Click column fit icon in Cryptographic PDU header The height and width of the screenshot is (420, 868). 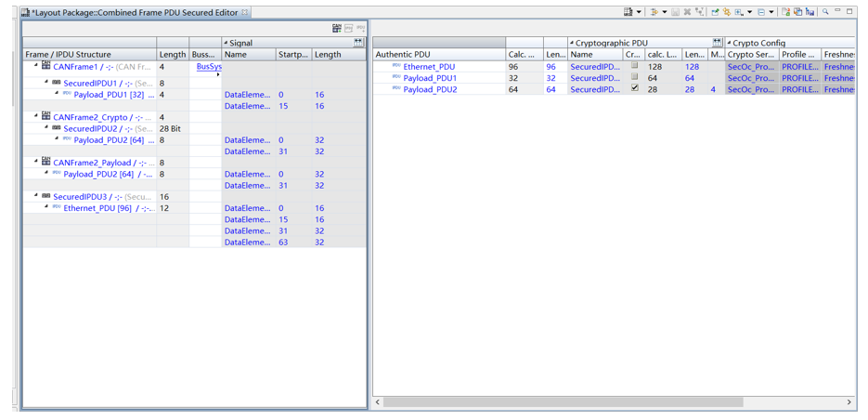(x=717, y=43)
